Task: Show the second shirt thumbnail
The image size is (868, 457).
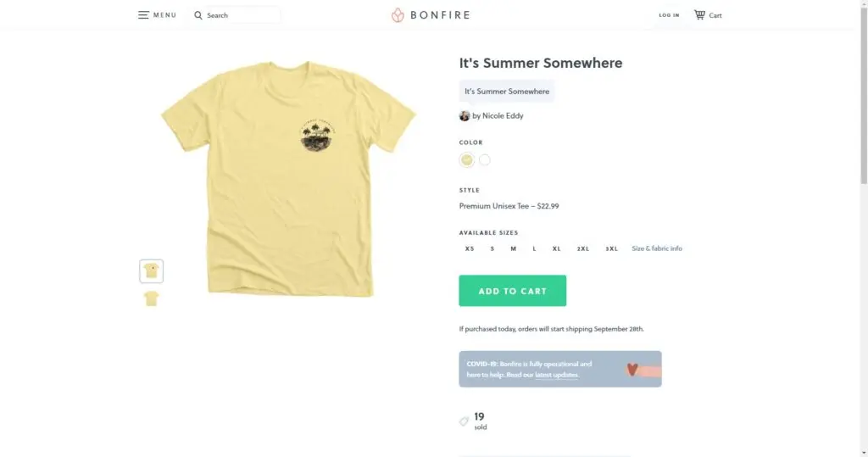Action: point(152,298)
